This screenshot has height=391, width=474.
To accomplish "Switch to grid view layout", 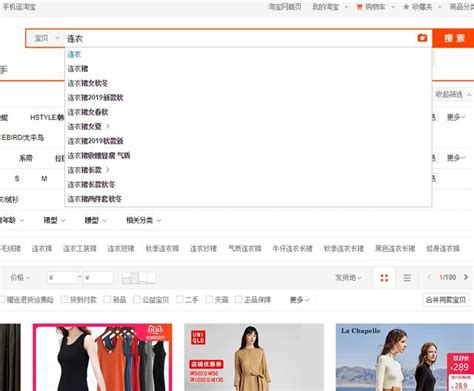I will click(384, 278).
